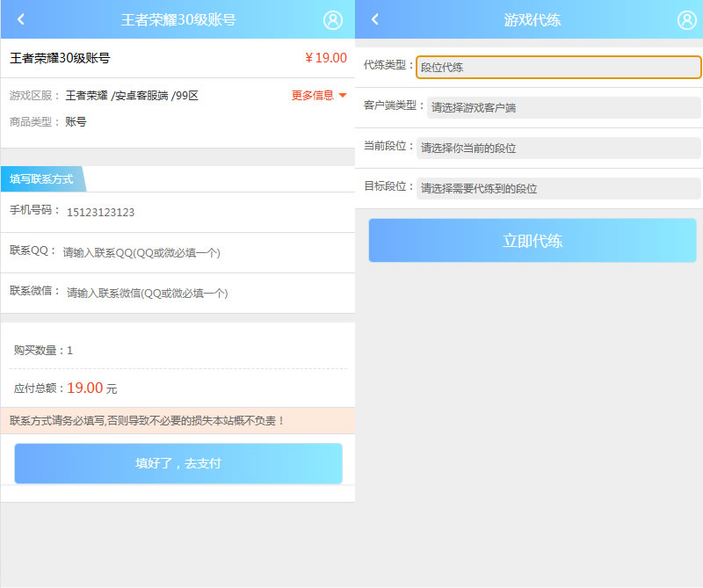Open user profile on 王者荣耀30级账号 page

point(333,19)
